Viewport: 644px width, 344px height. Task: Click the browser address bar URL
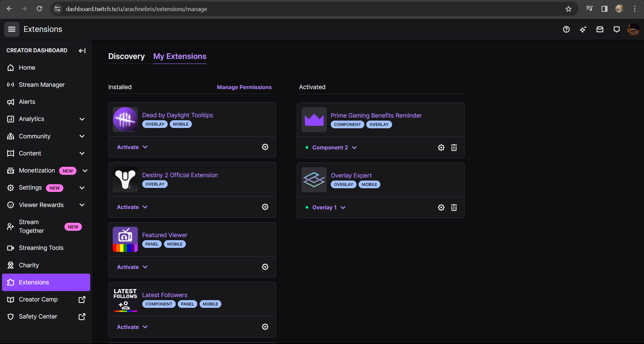(x=136, y=9)
